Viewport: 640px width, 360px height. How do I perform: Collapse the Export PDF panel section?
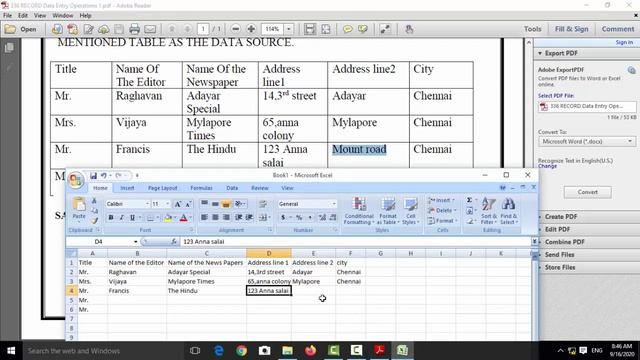(540, 53)
